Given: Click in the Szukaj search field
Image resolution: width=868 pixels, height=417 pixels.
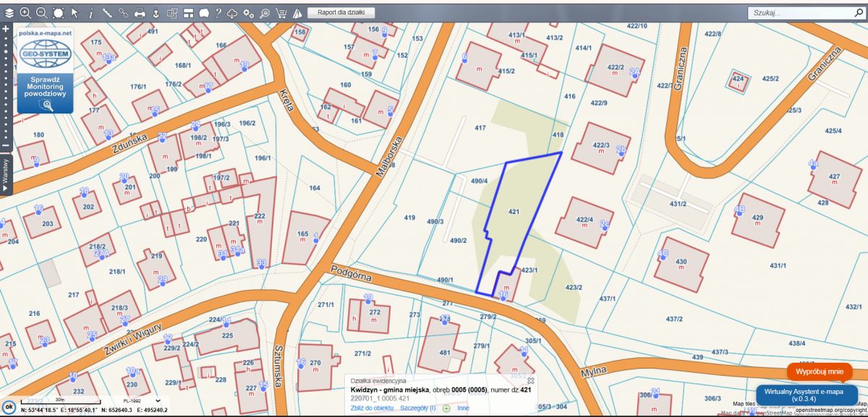Looking at the screenshot, I should [x=796, y=13].
